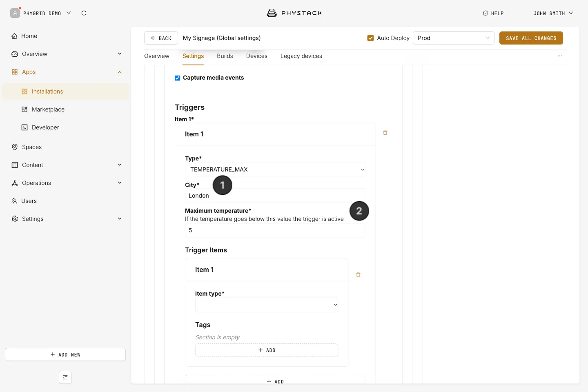The width and height of the screenshot is (588, 392).
Task: Open the Type dropdown showing TEMPERATURE_MAX
Action: (275, 169)
